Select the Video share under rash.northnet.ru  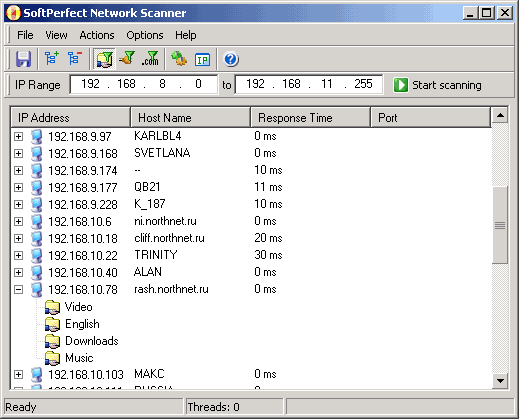[x=79, y=307]
